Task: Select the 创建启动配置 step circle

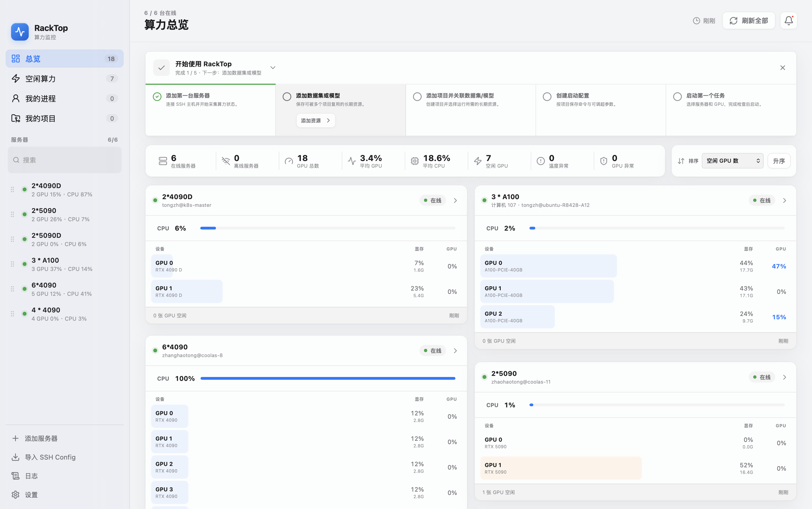Action: click(547, 97)
